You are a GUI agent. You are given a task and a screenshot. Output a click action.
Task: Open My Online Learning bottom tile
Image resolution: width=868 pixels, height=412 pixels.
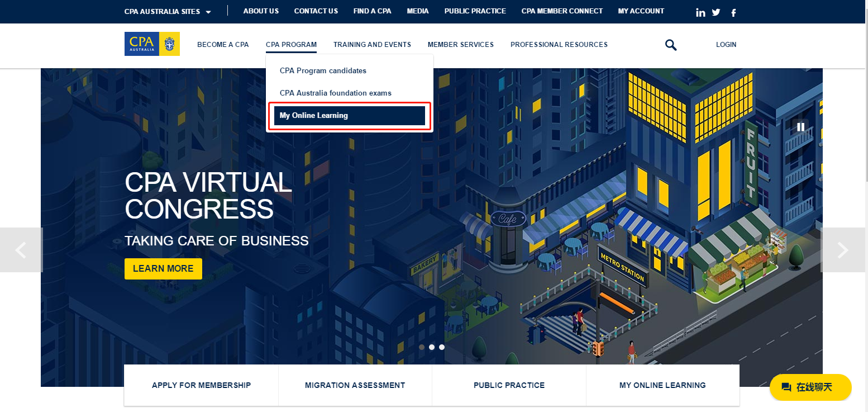click(662, 385)
